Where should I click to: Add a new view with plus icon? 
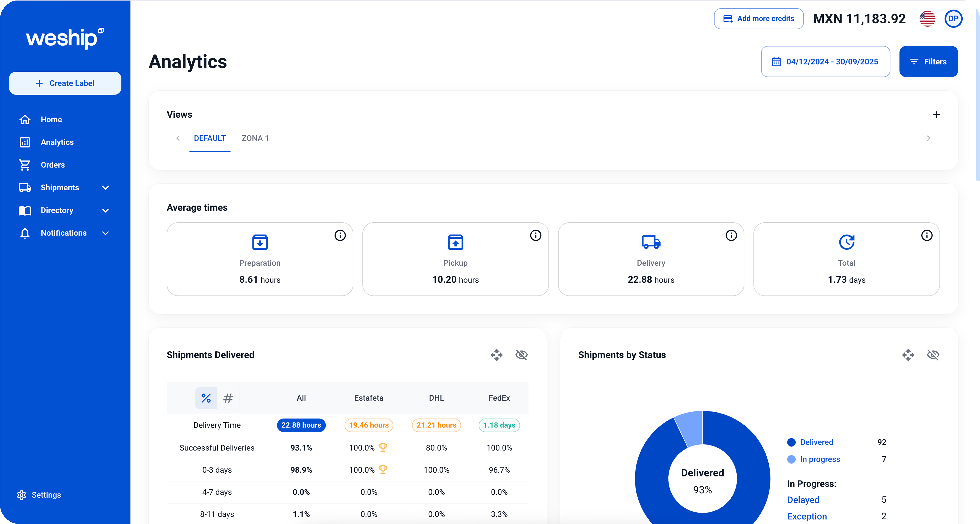936,115
